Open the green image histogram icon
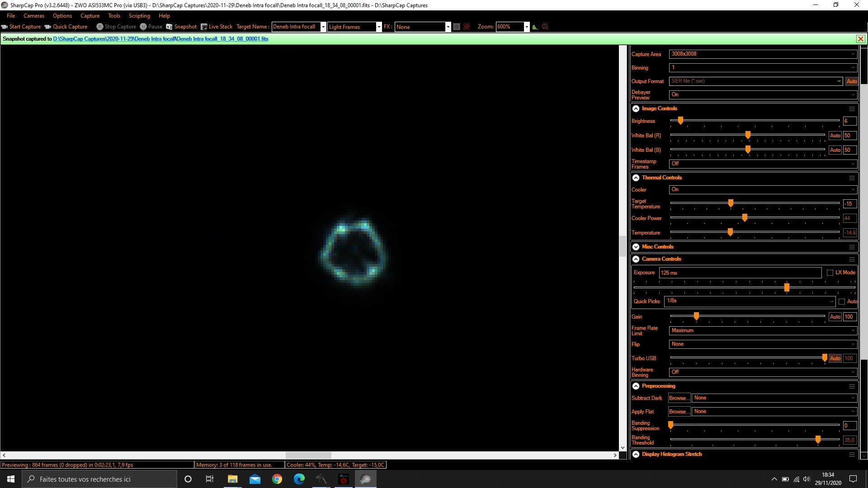This screenshot has width=868, height=488. click(x=535, y=27)
